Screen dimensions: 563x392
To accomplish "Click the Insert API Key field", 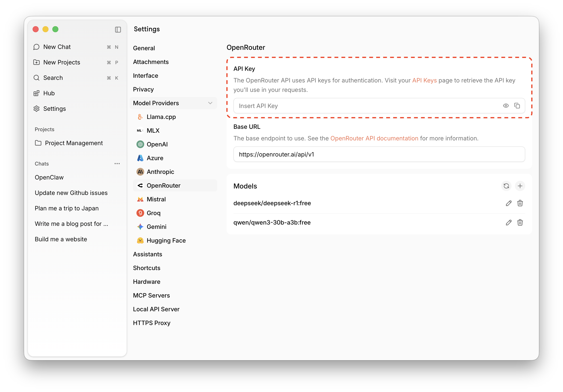I will coord(343,105).
